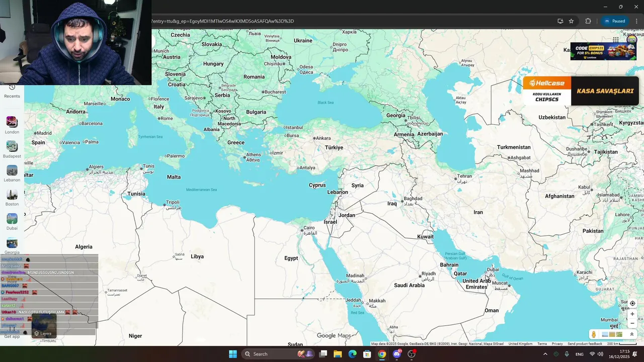644x362 pixels.
Task: Open the Layers map type switcher
Action: pyautogui.click(x=44, y=326)
